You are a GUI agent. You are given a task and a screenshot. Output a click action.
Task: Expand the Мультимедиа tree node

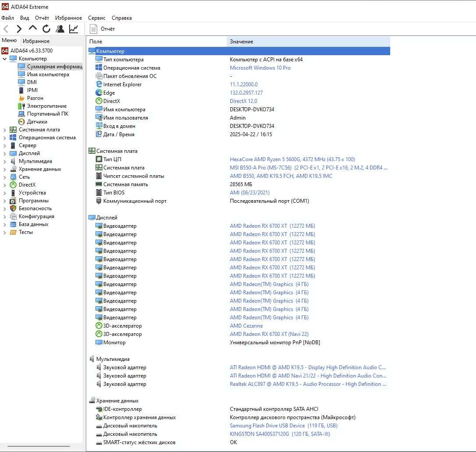pos(4,161)
